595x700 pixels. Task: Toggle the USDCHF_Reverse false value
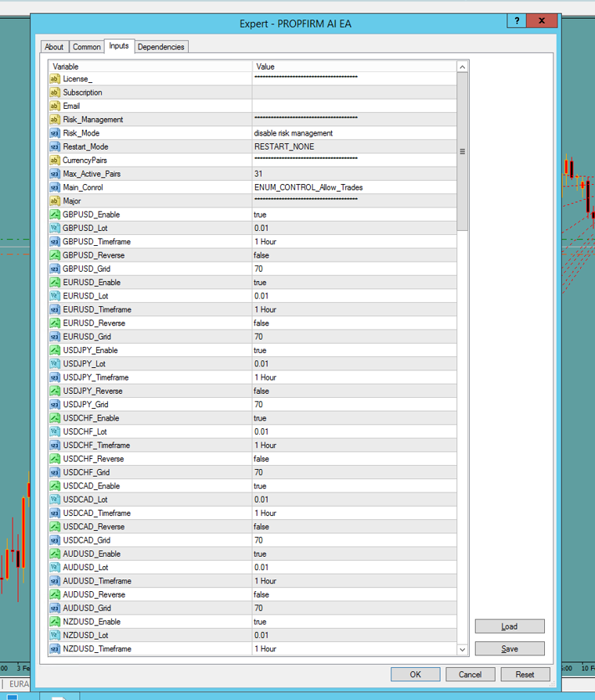coord(352,459)
